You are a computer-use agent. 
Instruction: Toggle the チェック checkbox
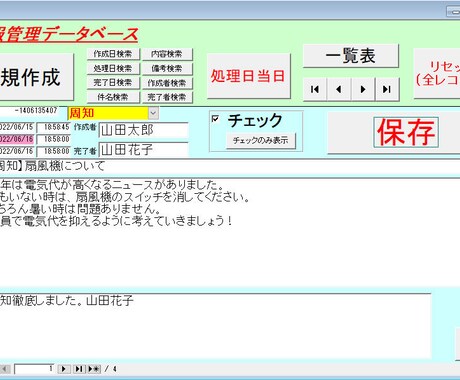pyautogui.click(x=215, y=119)
